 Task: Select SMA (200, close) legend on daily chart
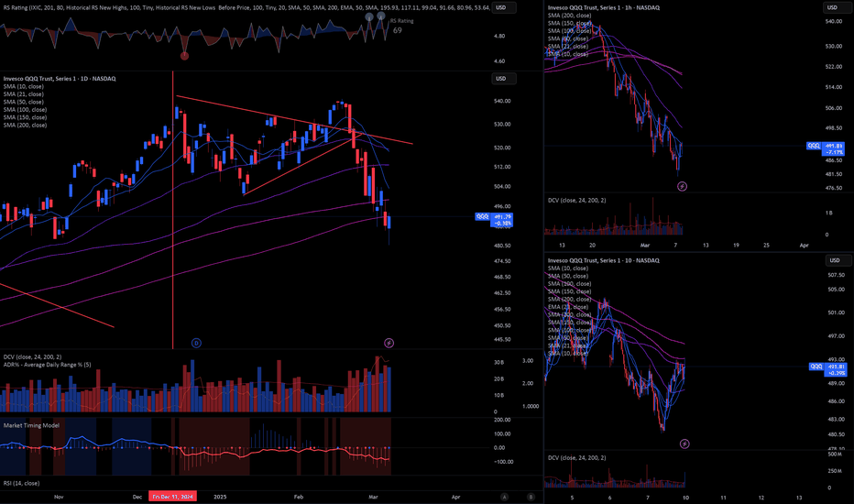click(x=25, y=126)
